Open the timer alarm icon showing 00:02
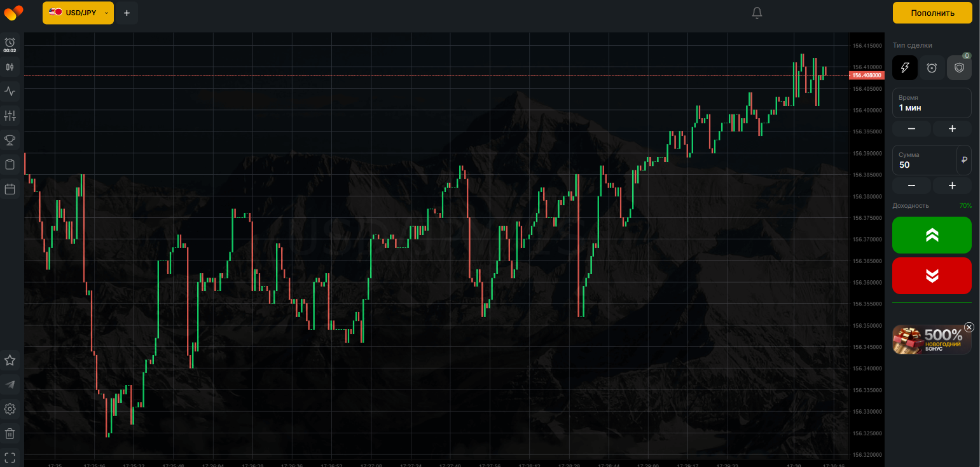 pos(10,44)
